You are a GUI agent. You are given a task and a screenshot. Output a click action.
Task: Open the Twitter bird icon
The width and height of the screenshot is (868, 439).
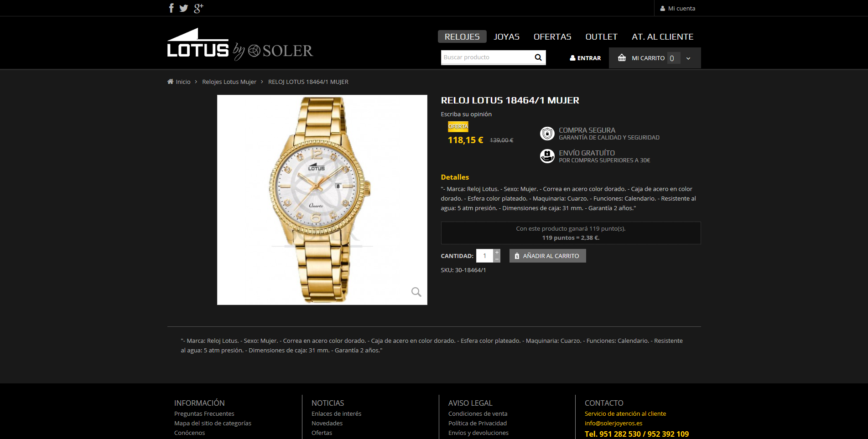pos(184,8)
